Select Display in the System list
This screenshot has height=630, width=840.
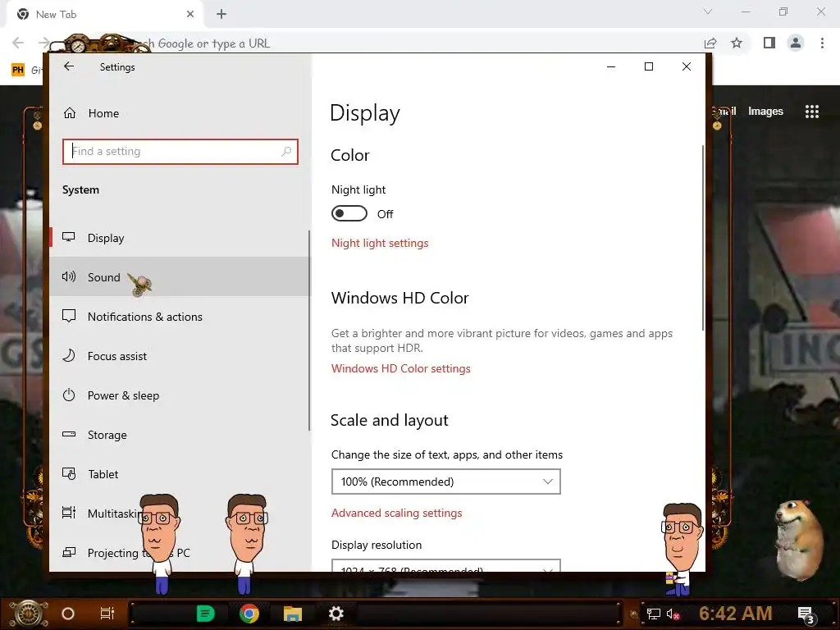180,238
